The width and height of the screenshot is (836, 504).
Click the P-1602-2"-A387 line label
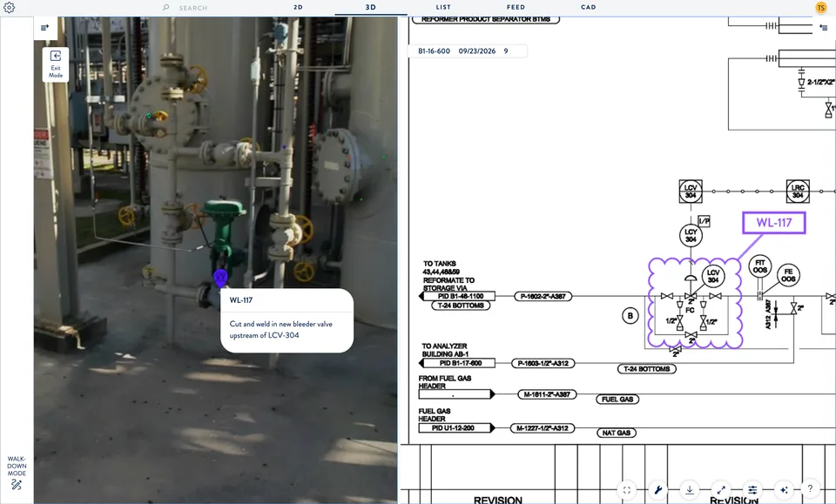(x=543, y=296)
